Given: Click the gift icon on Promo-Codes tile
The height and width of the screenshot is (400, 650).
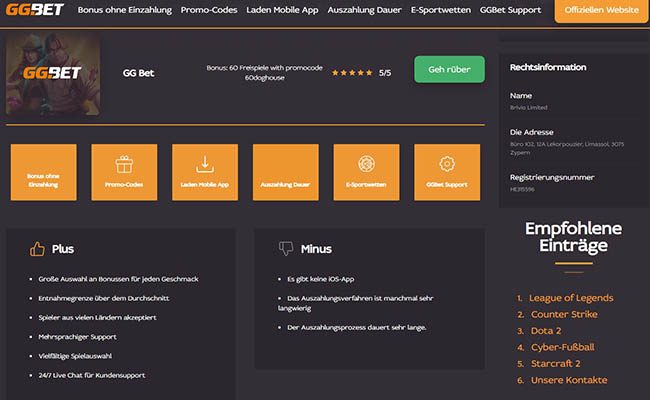Looking at the screenshot, I should (124, 164).
